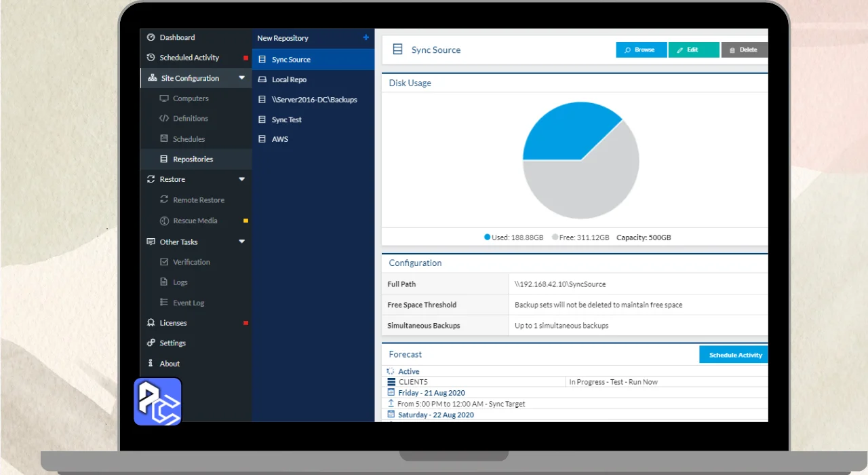868x475 pixels.
Task: Select the \\Server2016-DC\Backups repository
Action: (313, 100)
